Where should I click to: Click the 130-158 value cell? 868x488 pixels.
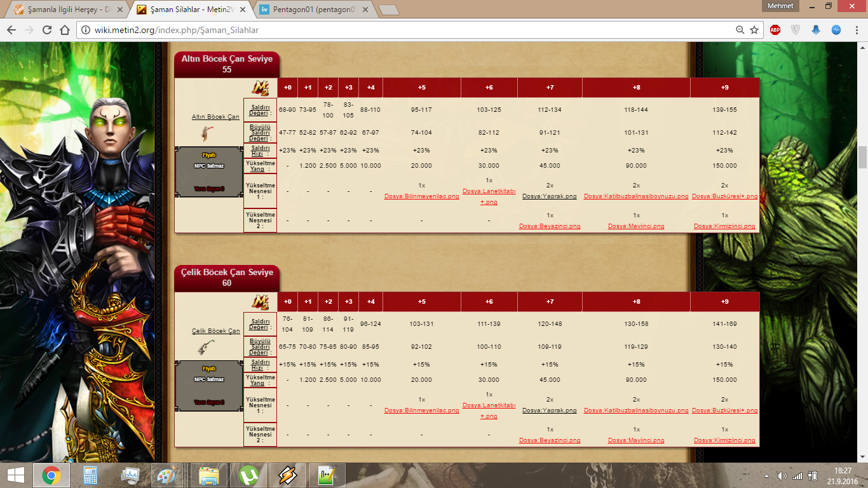pyautogui.click(x=636, y=324)
